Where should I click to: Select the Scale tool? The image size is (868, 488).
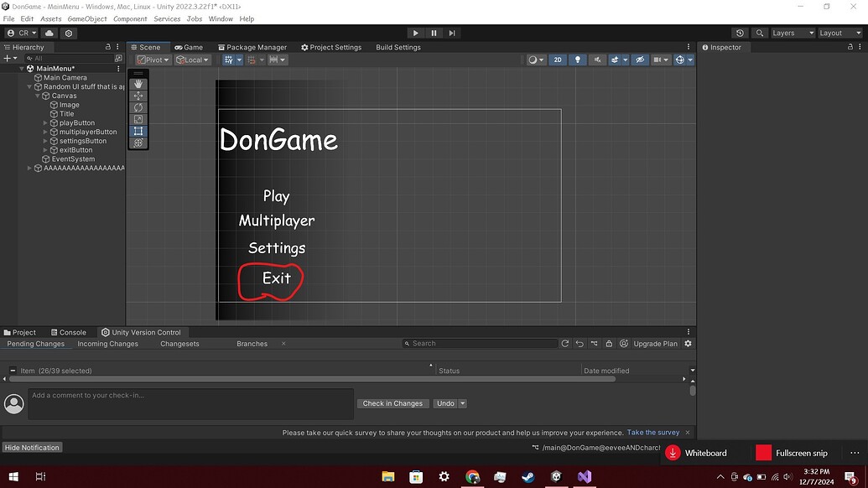point(138,119)
